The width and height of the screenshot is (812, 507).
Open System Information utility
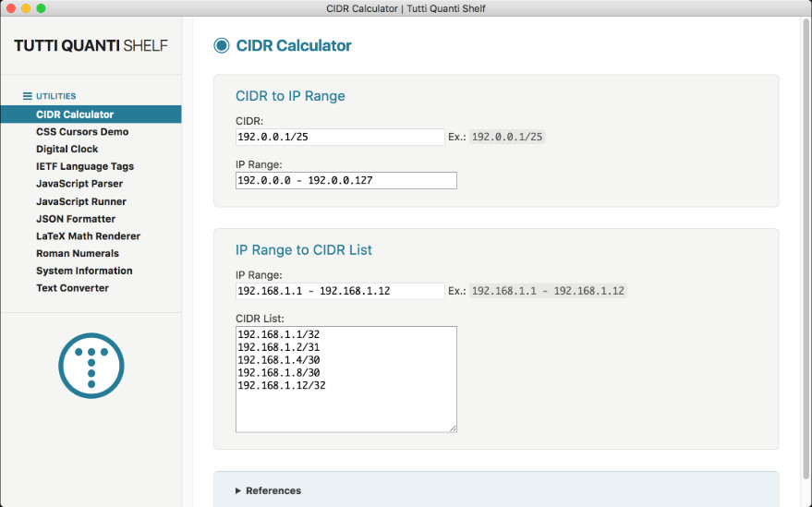point(84,271)
